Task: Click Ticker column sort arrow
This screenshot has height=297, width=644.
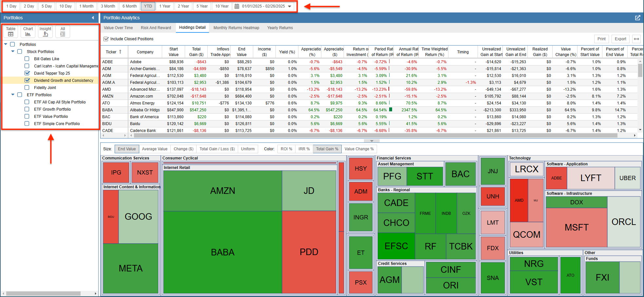Action: coord(120,52)
